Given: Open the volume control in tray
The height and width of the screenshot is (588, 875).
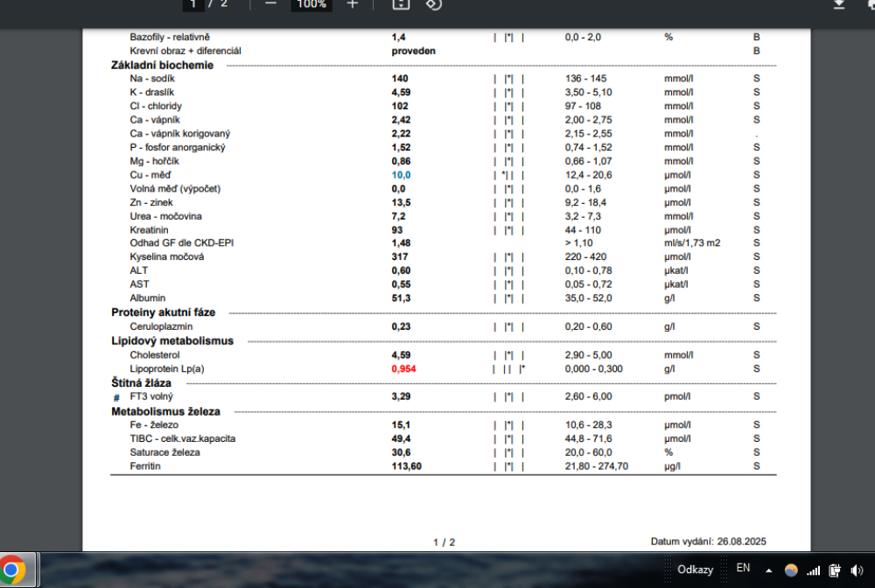Looking at the screenshot, I should [x=857, y=570].
